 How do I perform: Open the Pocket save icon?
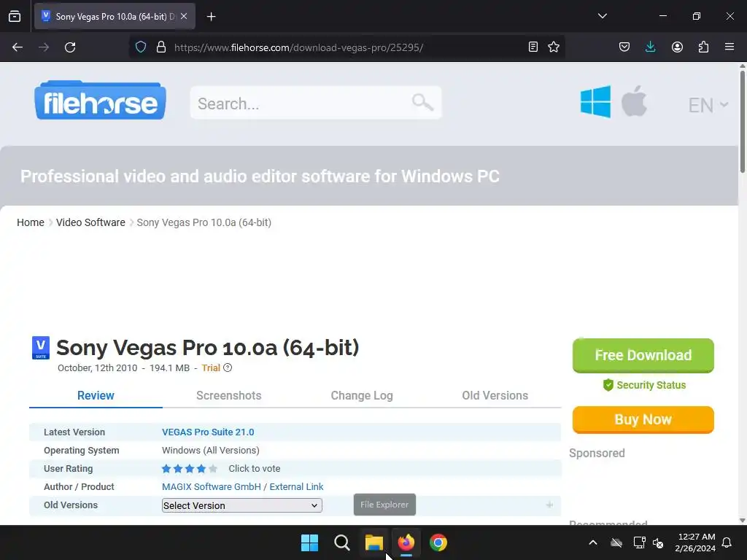[624, 47]
